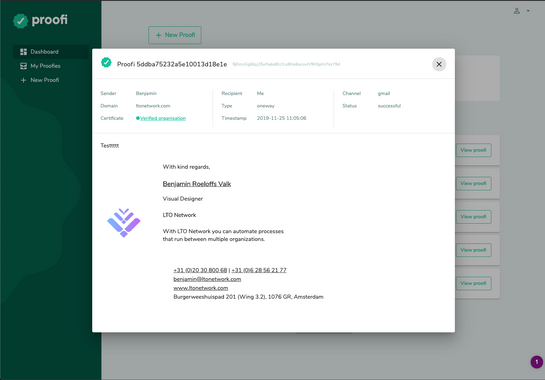Screen dimensions: 545x380
Task: Click the Burgerweeshuispad 201 address line
Action: point(249,297)
